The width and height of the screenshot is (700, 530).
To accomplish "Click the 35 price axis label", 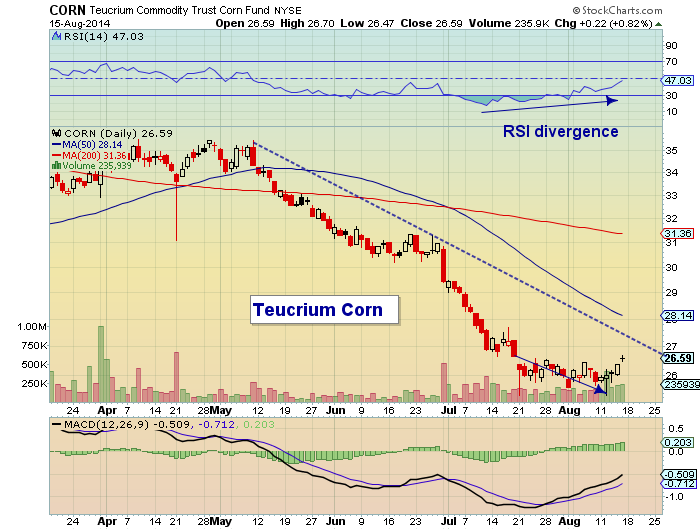I will pyautogui.click(x=671, y=150).
